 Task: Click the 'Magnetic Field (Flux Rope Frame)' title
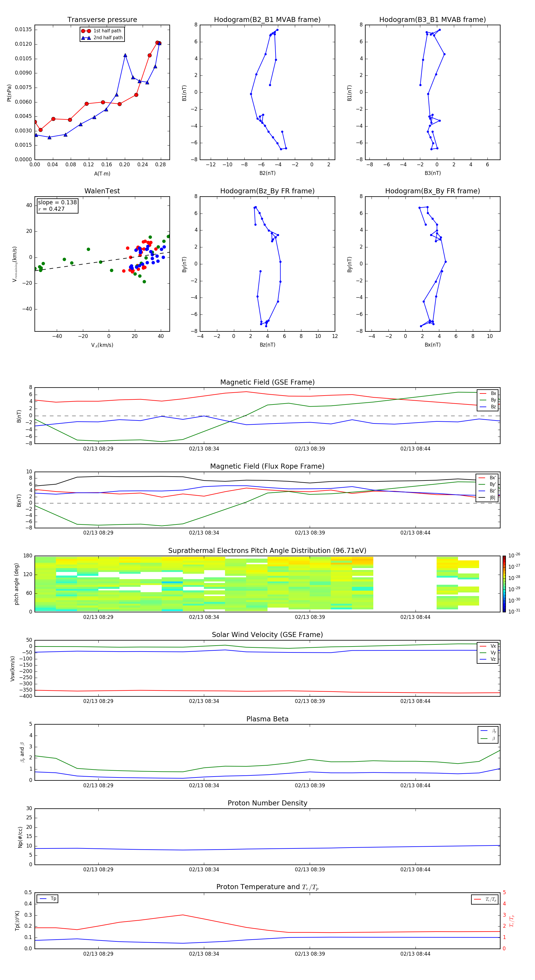267,467
